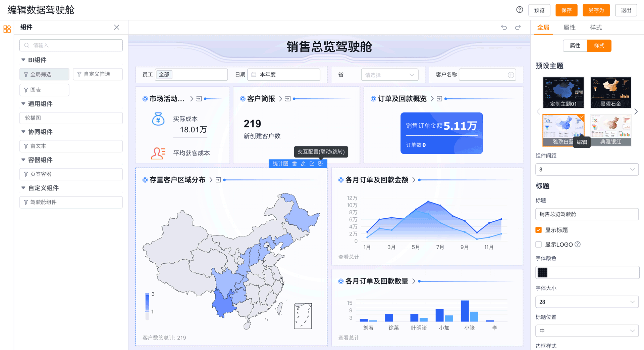Go to next preset theme page arrow
644x350 pixels.
pyautogui.click(x=636, y=111)
